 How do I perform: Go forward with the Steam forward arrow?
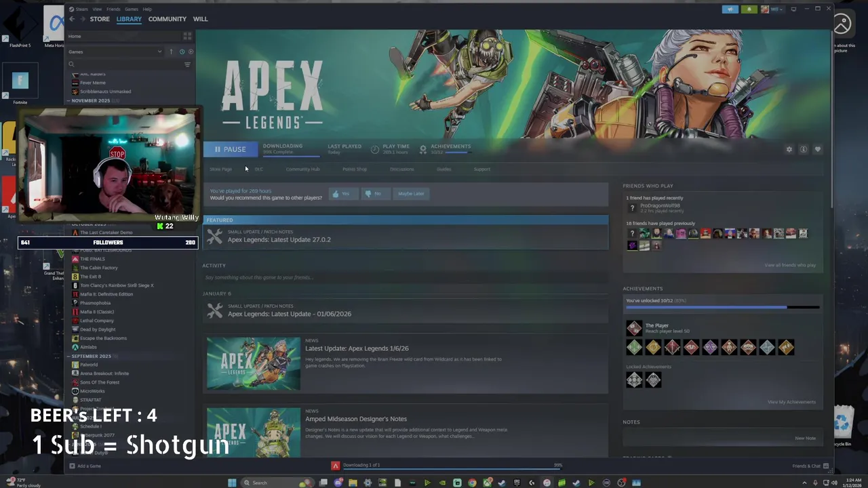point(82,19)
